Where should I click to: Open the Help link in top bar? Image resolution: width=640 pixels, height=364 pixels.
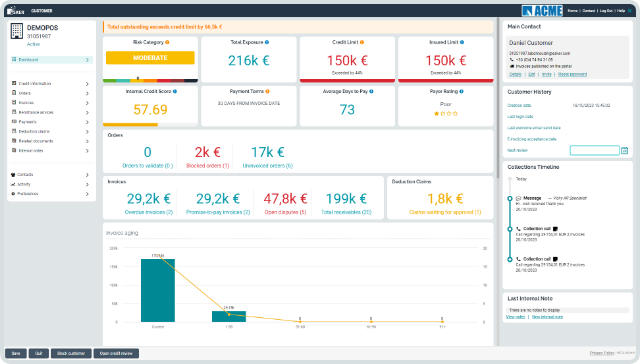pos(621,11)
